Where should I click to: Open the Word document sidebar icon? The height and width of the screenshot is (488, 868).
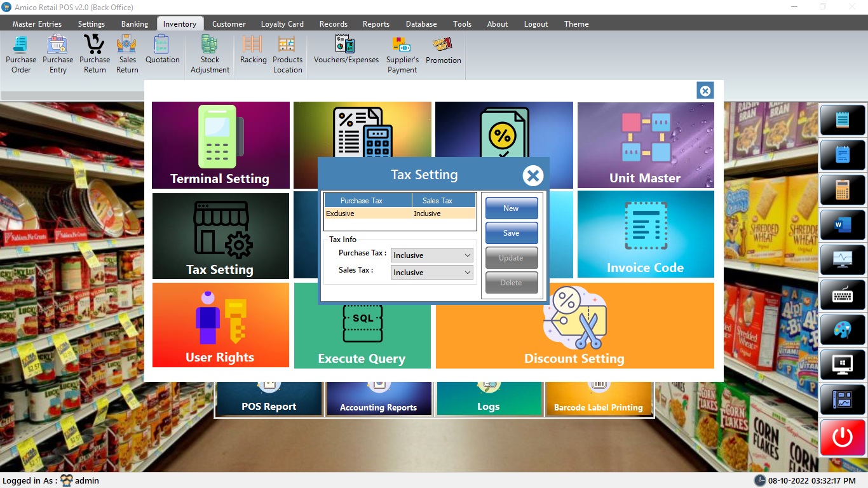[843, 224]
